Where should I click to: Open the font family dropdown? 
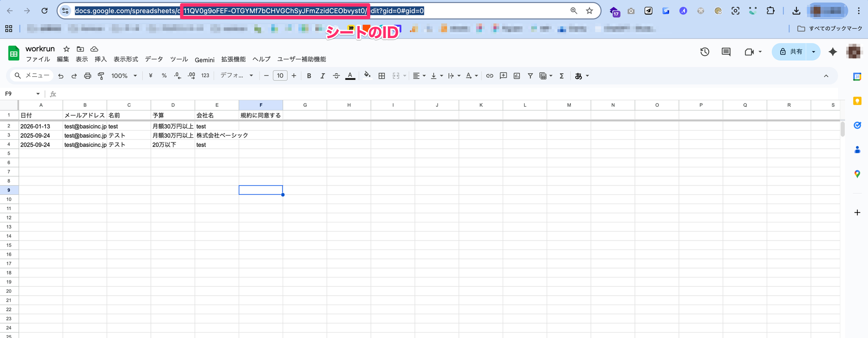[x=236, y=76]
